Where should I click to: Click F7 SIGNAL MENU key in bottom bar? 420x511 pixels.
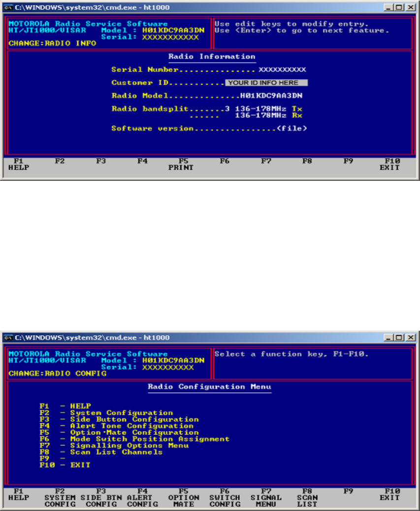[x=266, y=498]
